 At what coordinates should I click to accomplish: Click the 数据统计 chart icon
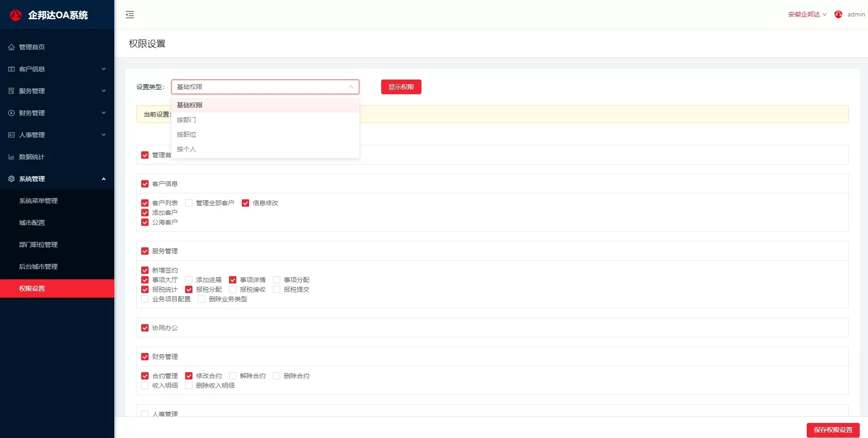coord(11,157)
